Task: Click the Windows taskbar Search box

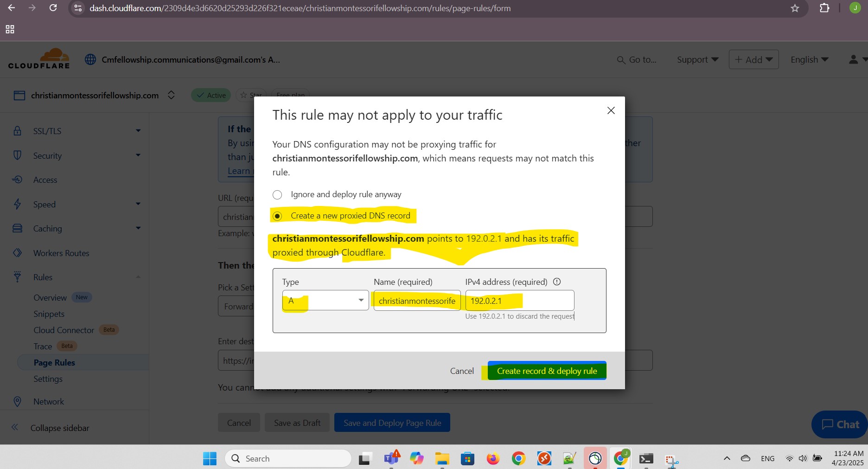Action: coord(288,458)
